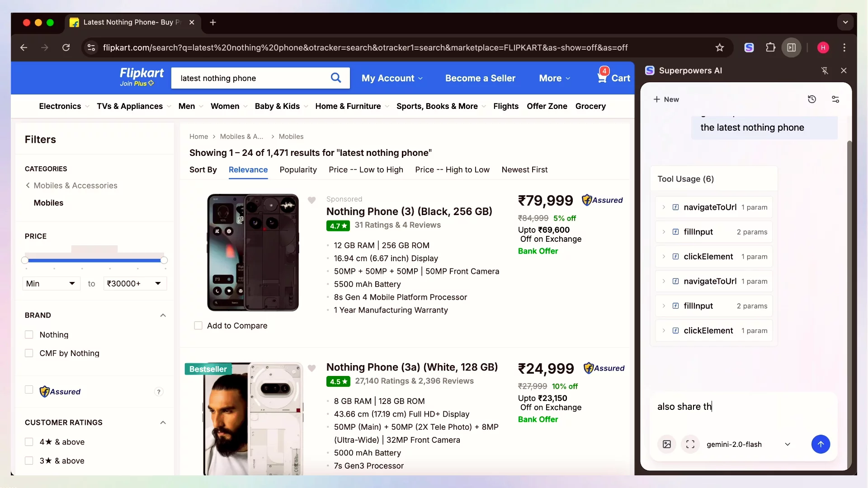This screenshot has height=488, width=868.
Task: Check the CMF by Nothing checkbox
Action: pos(29,353)
